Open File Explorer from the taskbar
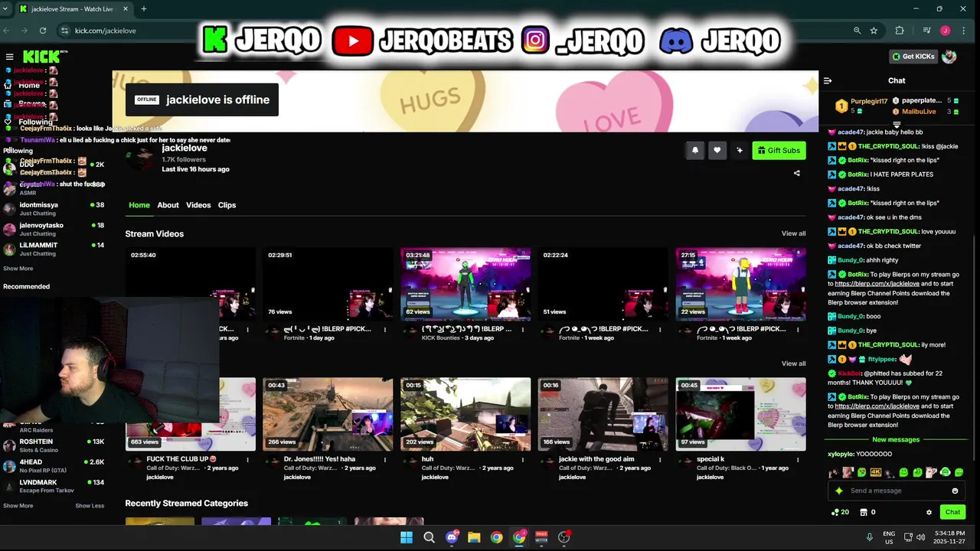The image size is (980, 551). coord(474,537)
